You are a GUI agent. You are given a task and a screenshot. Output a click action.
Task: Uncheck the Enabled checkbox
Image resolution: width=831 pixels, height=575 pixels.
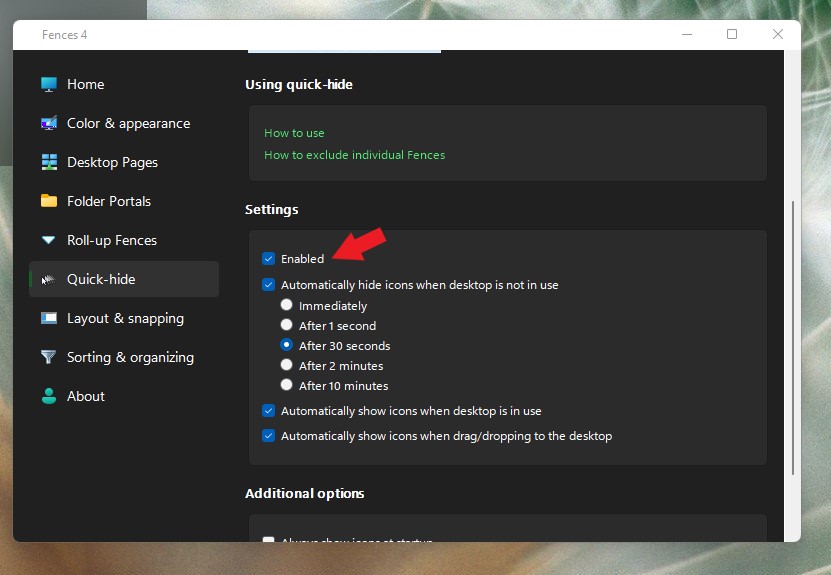point(269,259)
